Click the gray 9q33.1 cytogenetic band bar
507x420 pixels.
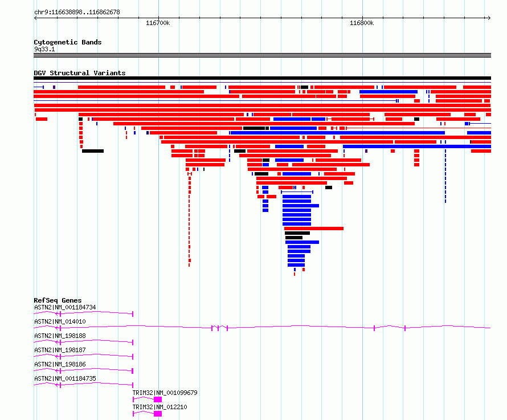pyautogui.click(x=262, y=55)
